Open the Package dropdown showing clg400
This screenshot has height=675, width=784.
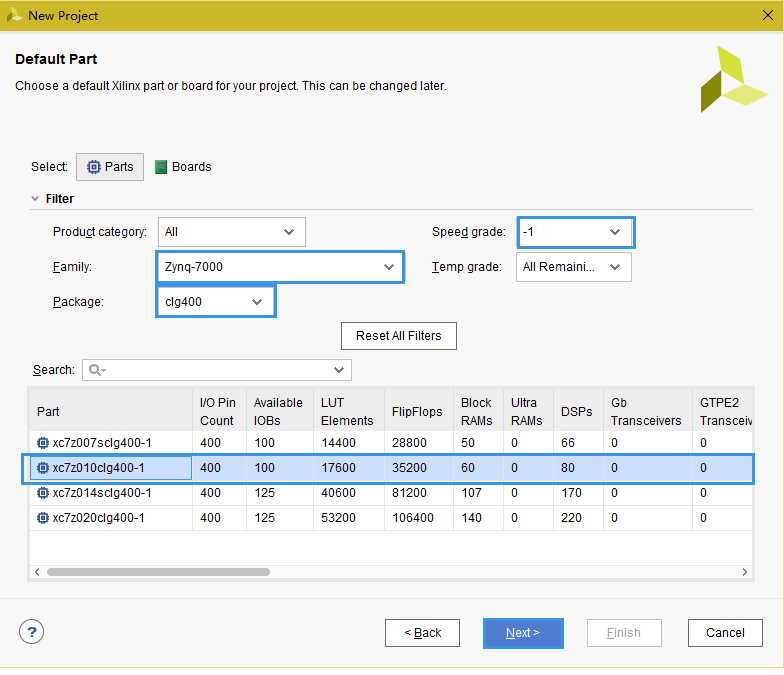(x=216, y=302)
